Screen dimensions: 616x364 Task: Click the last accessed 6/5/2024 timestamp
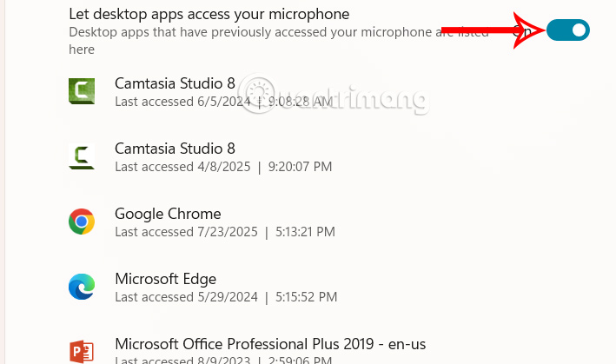point(223,102)
